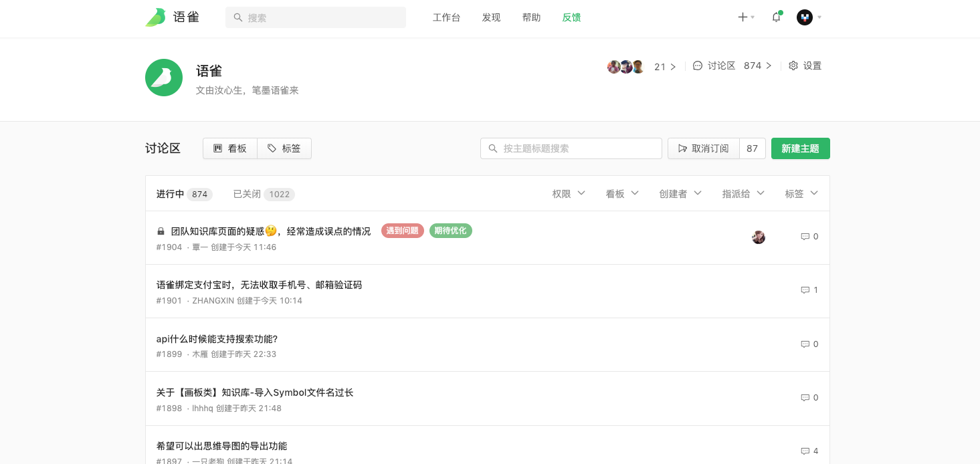Click the 讨论区 speech bubble icon in the team header
Screen dimensions: 980x464
point(696,66)
